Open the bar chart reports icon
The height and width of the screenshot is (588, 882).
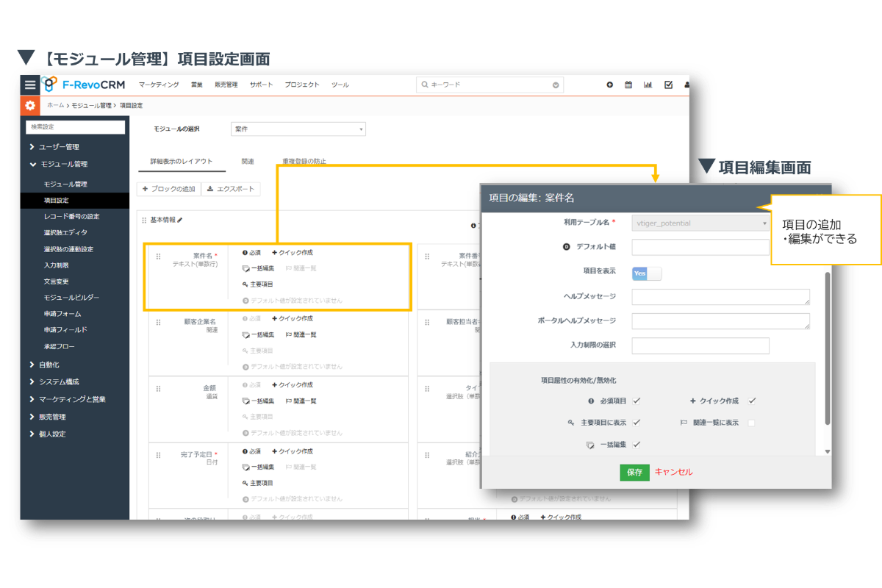pyautogui.click(x=648, y=85)
